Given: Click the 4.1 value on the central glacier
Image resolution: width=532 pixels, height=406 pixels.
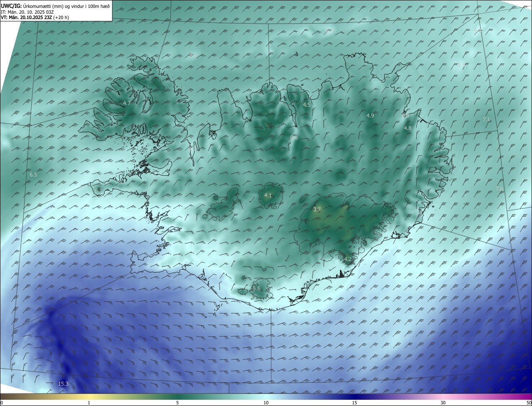Looking at the screenshot, I should (268, 195).
